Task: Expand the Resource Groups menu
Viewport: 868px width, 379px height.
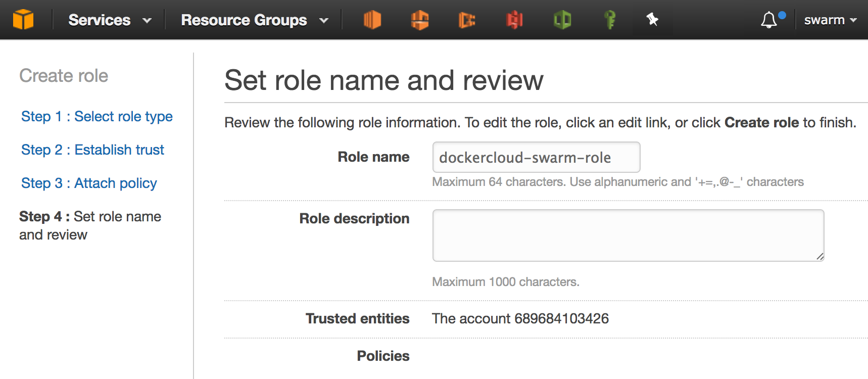Action: 255,20
